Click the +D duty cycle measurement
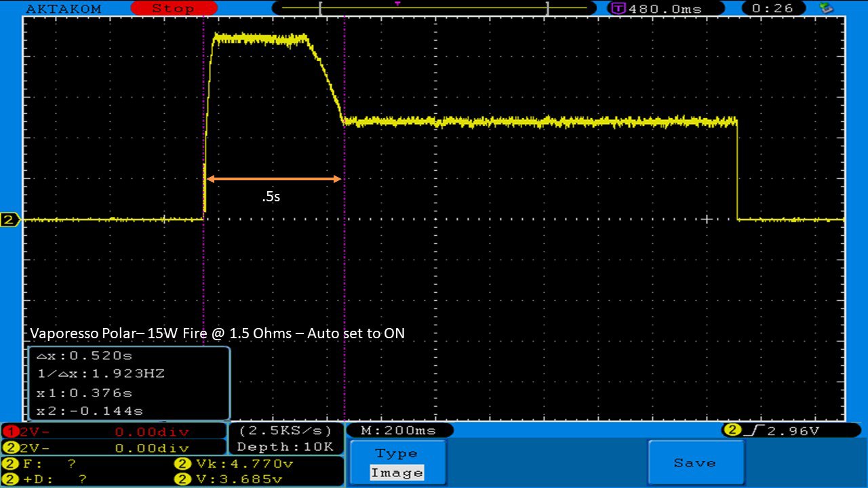Image resolution: width=868 pixels, height=488 pixels. tap(47, 479)
